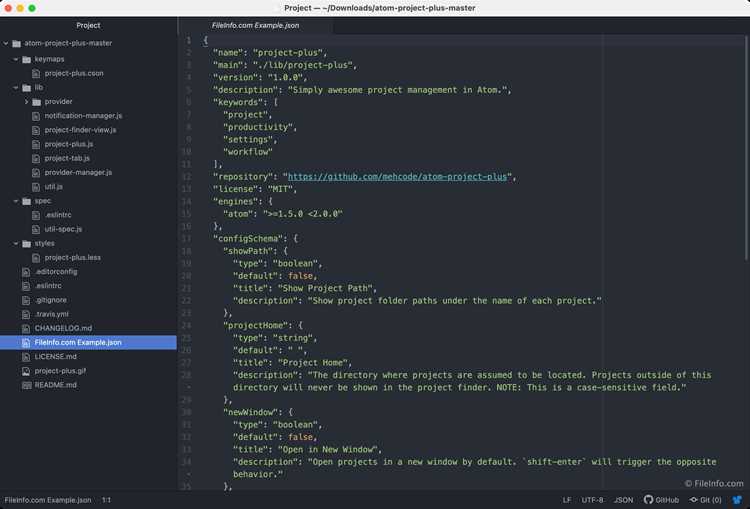Click UTF-8 encoding selector
Viewport: 750px width, 509px height.
click(x=592, y=500)
